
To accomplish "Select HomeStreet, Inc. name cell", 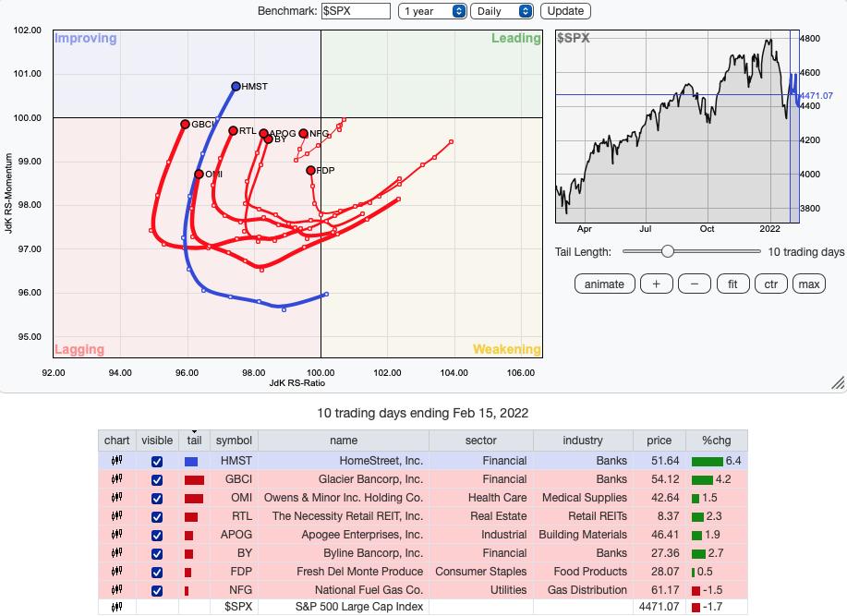I will click(344, 461).
